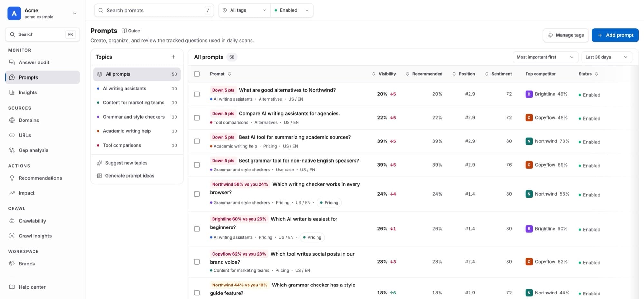Open the Most important first sort dropdown
The height and width of the screenshot is (299, 644).
point(545,57)
